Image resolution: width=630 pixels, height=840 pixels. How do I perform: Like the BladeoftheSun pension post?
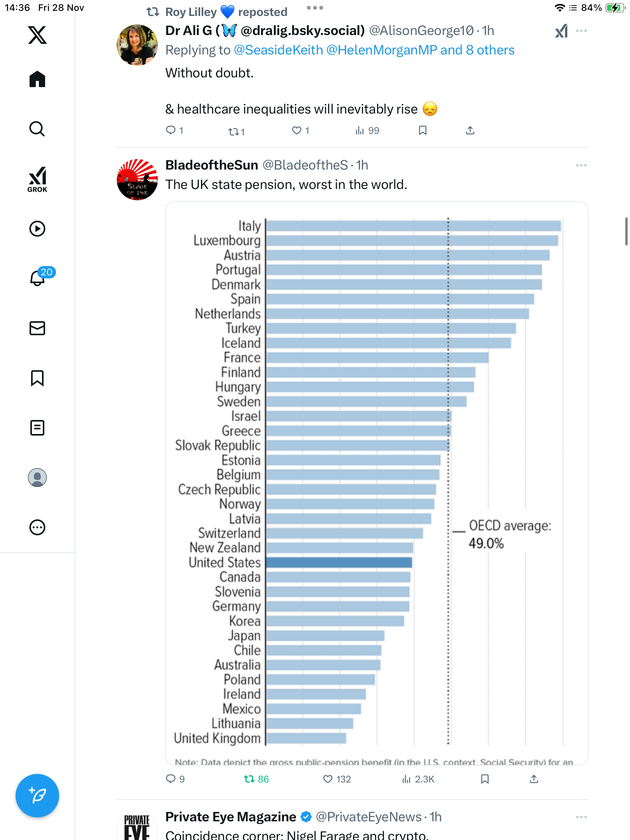[x=328, y=779]
